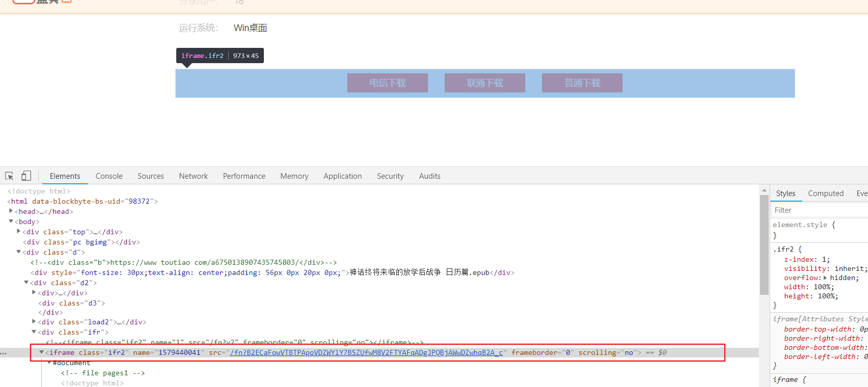The image size is (868, 387).
Task: Click the height: 100% declaration
Action: 811,296
